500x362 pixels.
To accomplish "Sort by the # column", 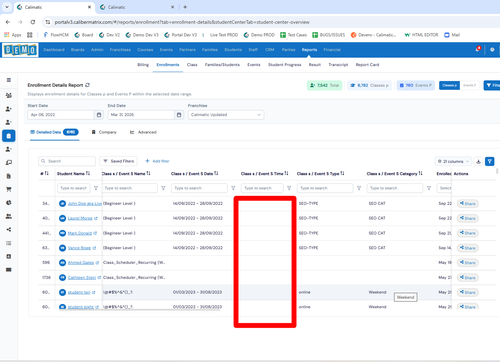I will [47, 173].
